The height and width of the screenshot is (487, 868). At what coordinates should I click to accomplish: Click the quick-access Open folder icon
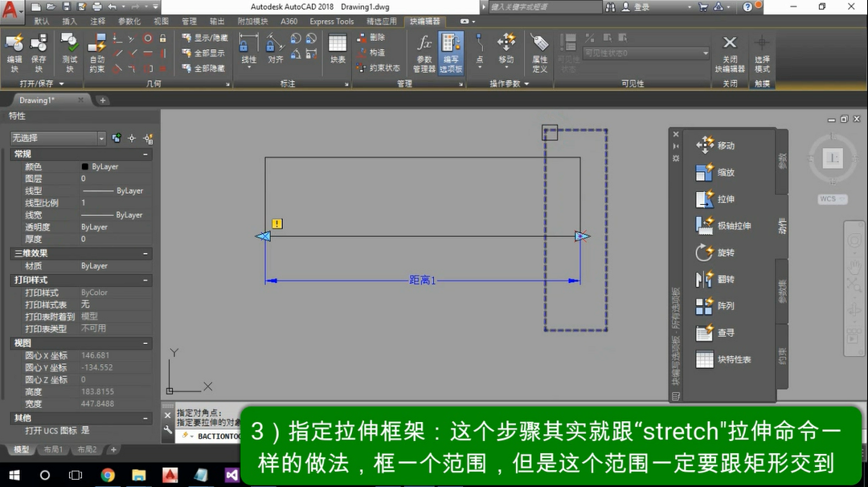click(x=51, y=6)
